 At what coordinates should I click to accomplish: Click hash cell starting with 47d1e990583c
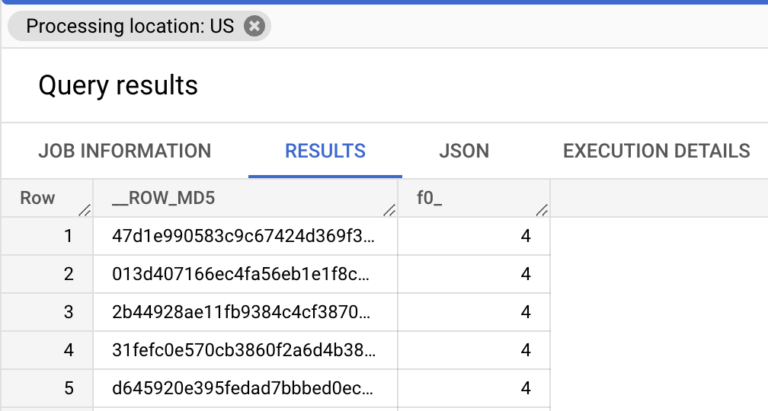tap(245, 236)
